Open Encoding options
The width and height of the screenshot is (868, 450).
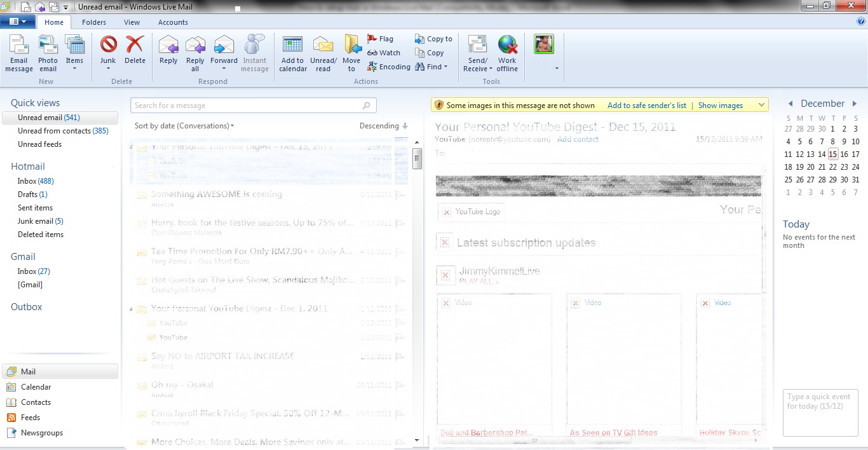click(x=389, y=67)
